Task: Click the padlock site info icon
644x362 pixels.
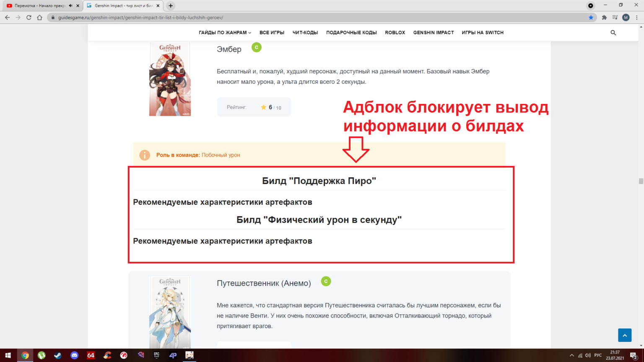Action: (52, 18)
